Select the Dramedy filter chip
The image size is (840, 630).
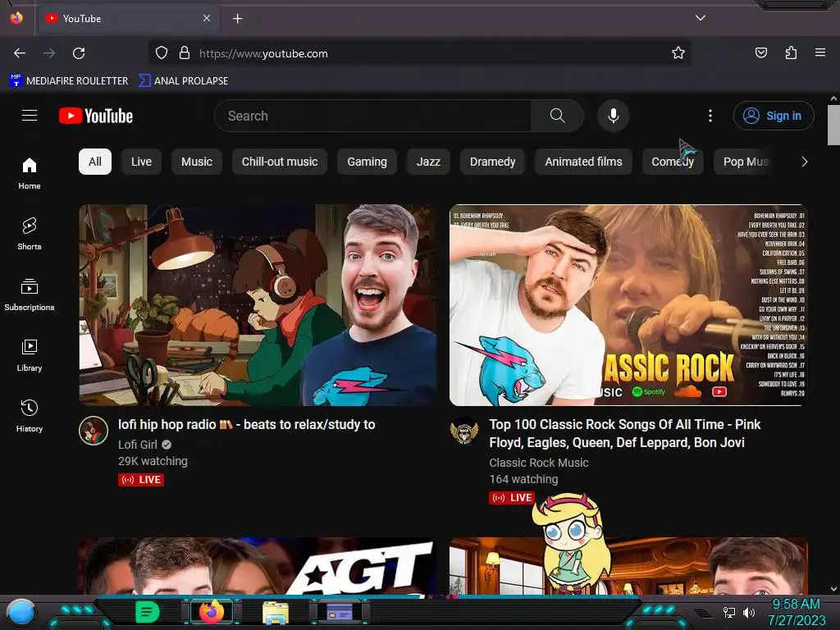[x=492, y=162]
